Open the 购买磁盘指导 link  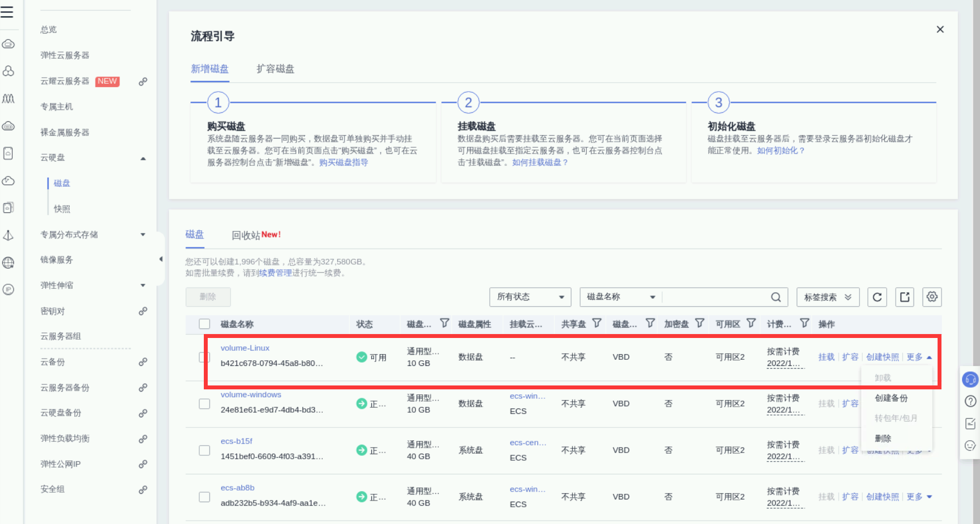click(x=343, y=163)
